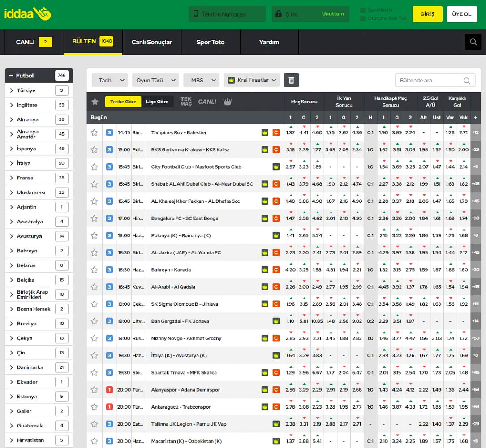The image size is (486, 448).
Task: Enable Oturumu Açık Tut checkbox
Action: [x=363, y=18]
